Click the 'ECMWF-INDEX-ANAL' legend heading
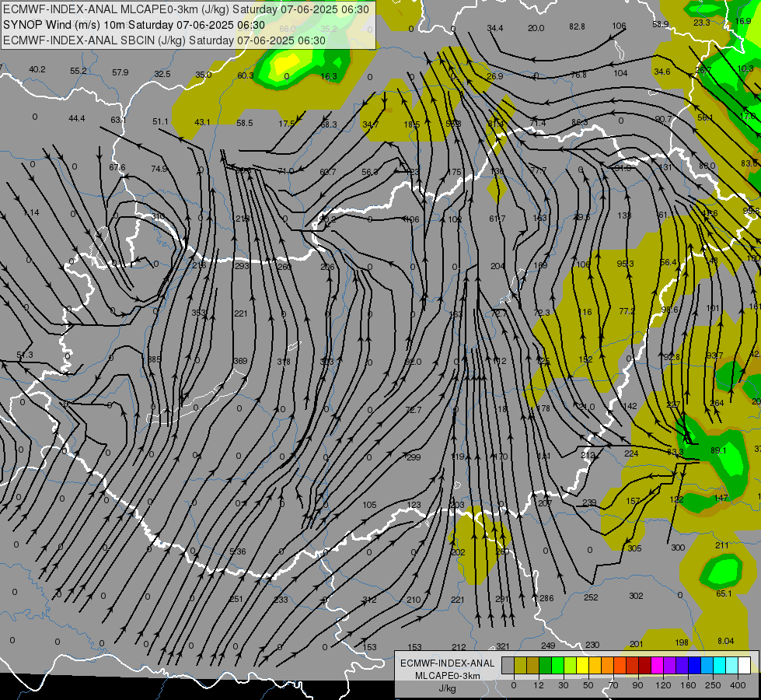Image resolution: width=761 pixels, height=700 pixels. (447, 663)
